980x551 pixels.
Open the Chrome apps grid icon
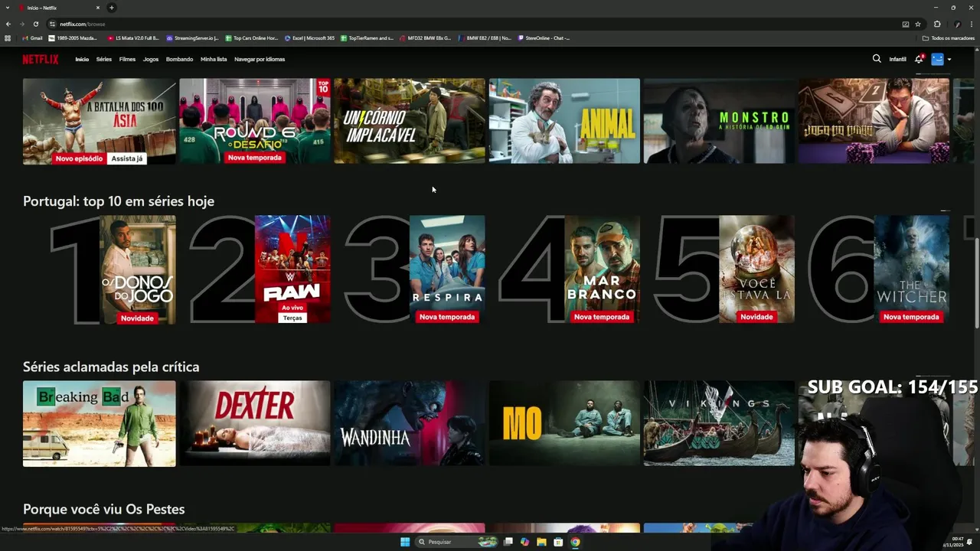(8, 37)
